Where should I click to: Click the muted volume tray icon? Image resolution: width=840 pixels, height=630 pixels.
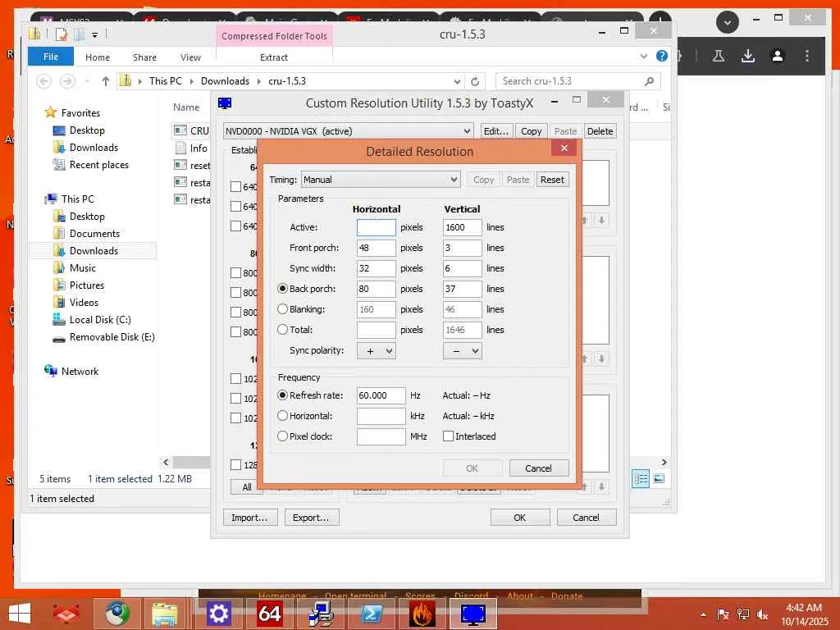762,614
